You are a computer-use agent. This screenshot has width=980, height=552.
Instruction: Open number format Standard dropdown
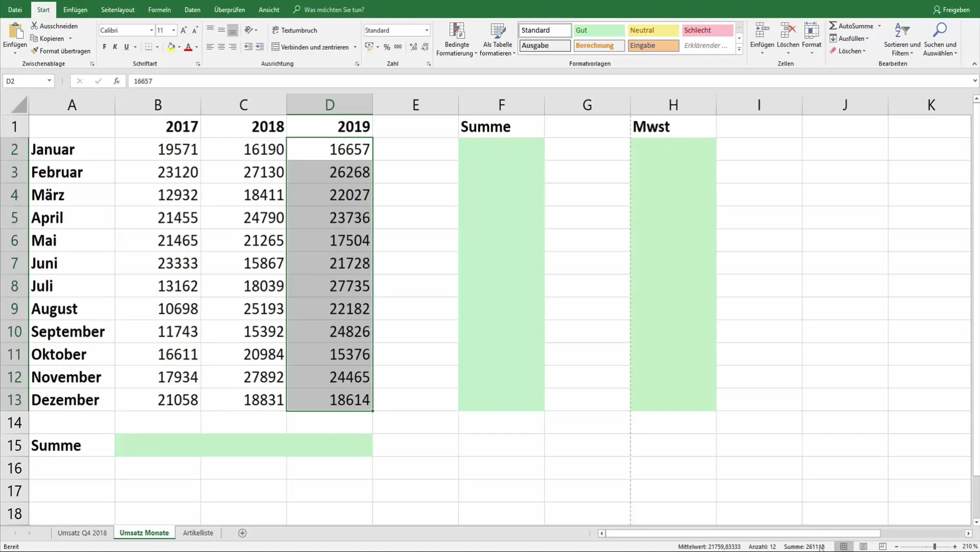tap(427, 30)
